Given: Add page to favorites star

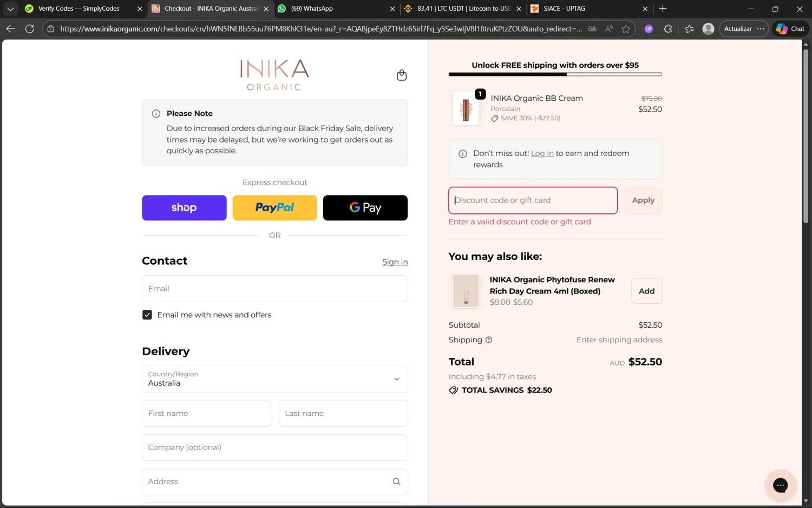Looking at the screenshot, I should tap(626, 29).
